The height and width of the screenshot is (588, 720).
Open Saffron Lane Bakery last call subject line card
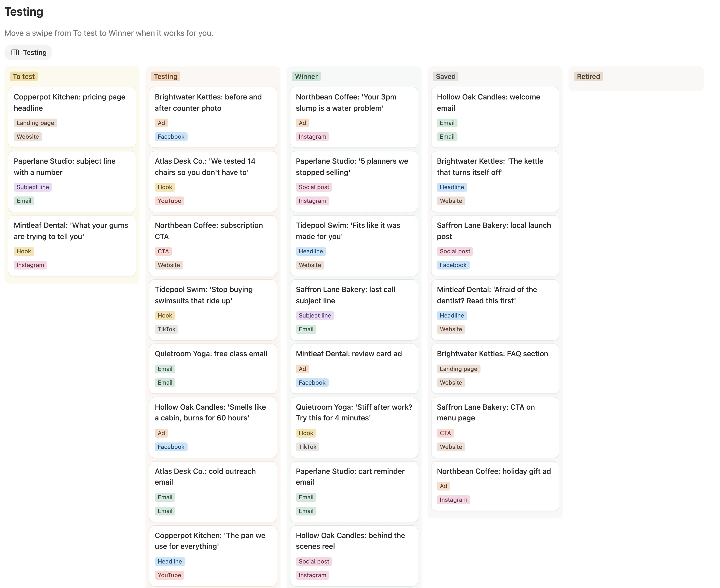point(354,310)
